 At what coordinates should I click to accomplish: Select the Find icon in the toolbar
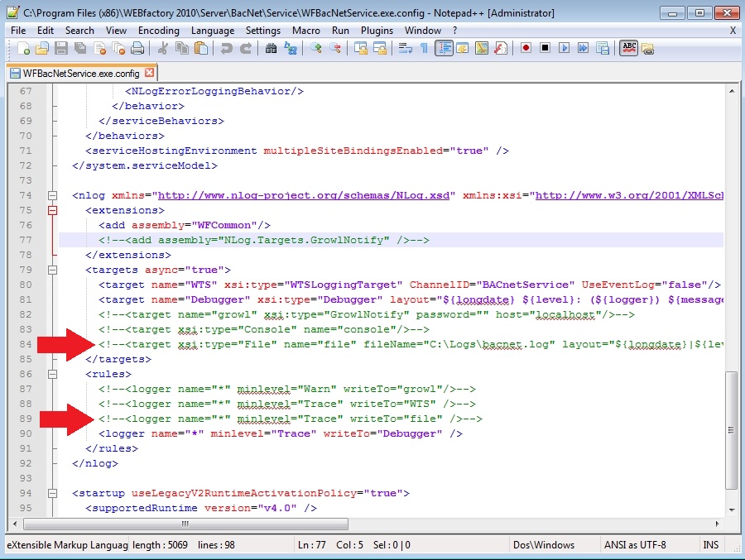coord(271,48)
